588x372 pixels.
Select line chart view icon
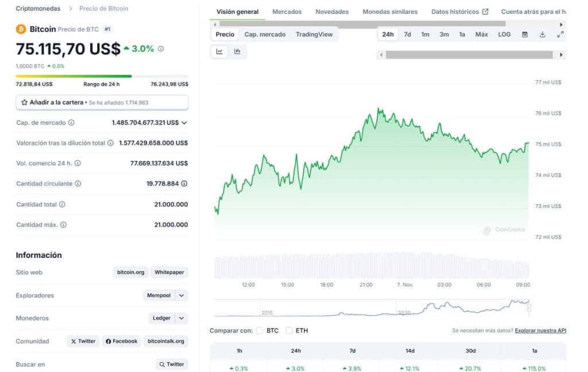click(x=219, y=51)
